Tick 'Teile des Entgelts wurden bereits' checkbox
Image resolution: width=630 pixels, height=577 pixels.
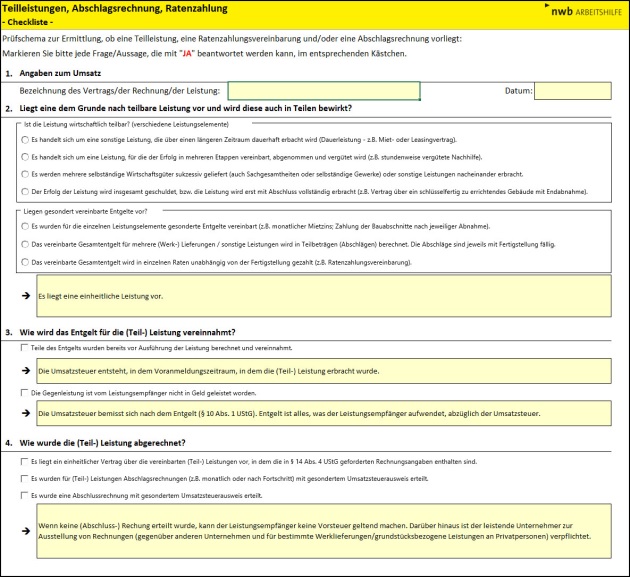tap(25, 347)
